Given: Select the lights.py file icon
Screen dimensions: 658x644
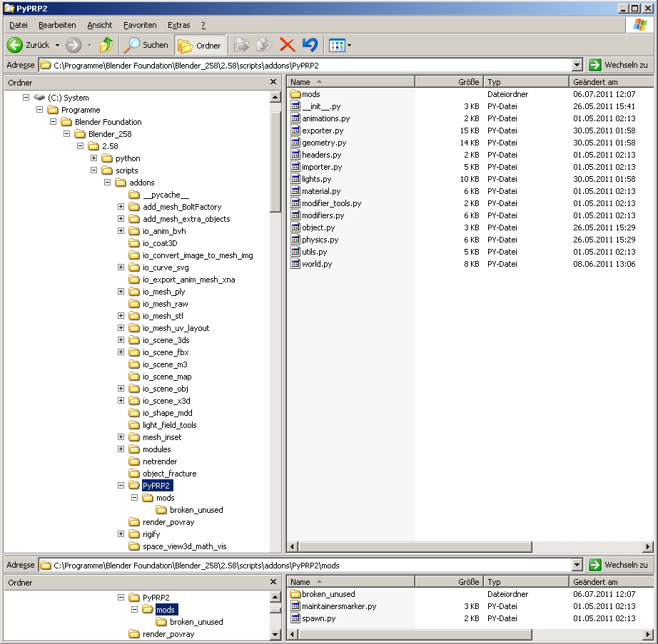Looking at the screenshot, I should [296, 179].
